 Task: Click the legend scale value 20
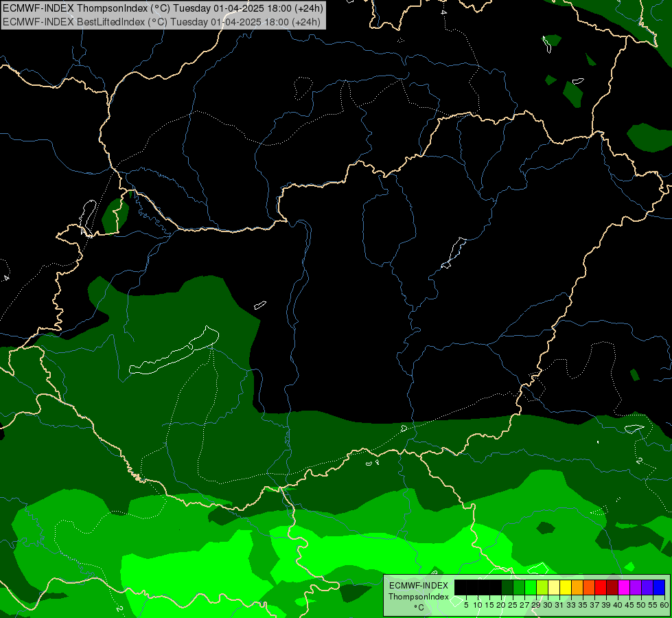point(501,605)
